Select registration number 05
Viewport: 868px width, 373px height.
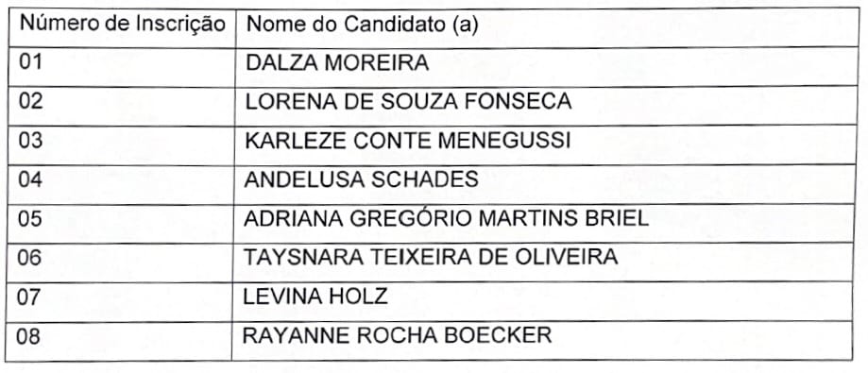tap(30, 218)
